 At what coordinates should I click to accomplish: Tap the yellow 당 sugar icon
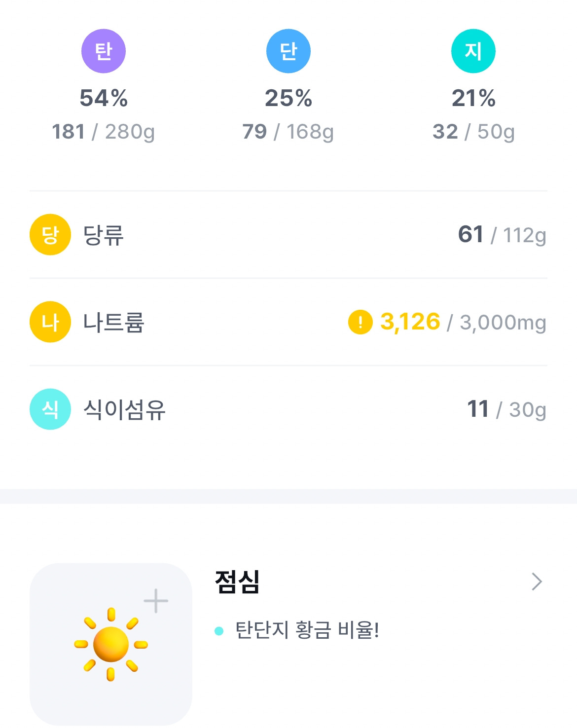(x=50, y=235)
